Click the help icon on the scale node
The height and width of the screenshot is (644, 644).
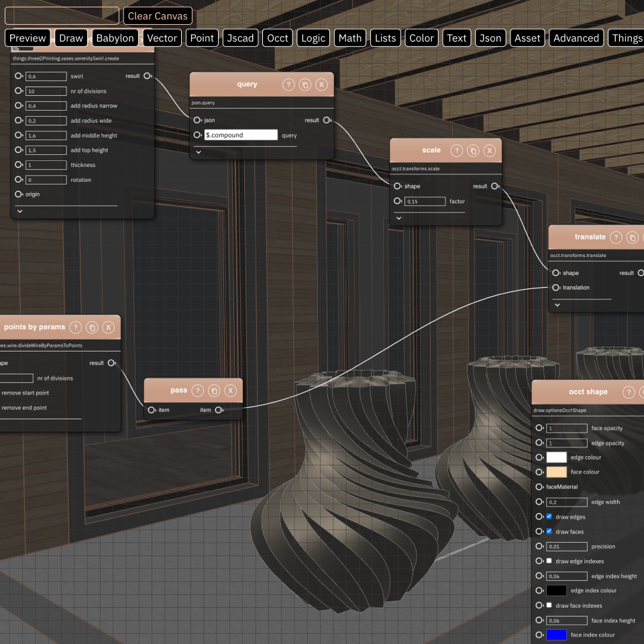coord(458,150)
